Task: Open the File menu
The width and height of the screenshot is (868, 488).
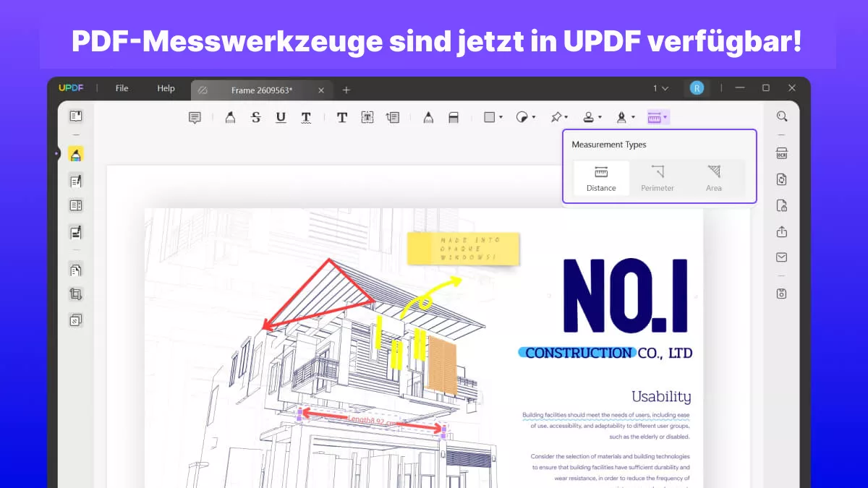Action: click(121, 87)
